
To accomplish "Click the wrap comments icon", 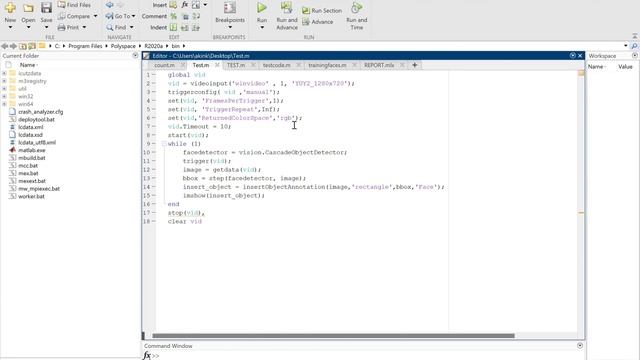I will click(x=196, y=16).
